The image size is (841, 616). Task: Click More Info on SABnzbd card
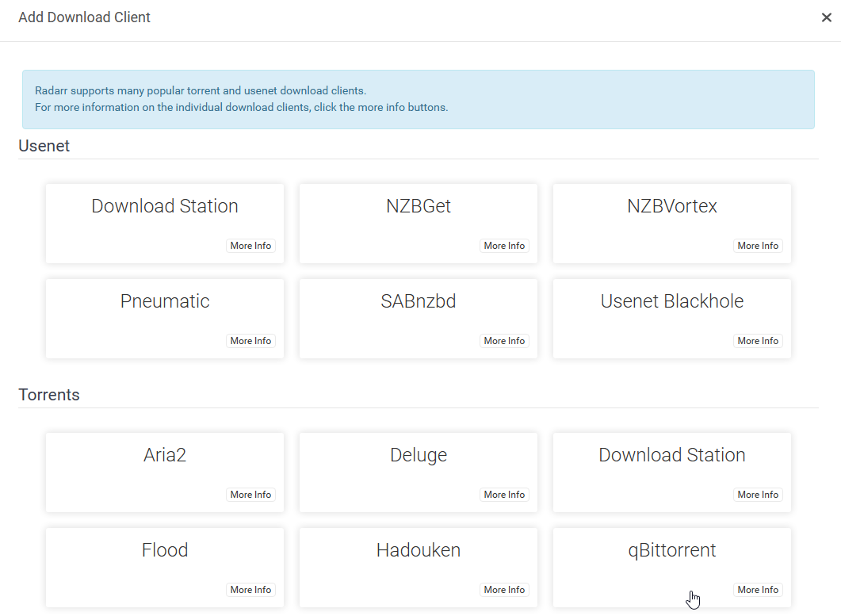click(x=504, y=341)
